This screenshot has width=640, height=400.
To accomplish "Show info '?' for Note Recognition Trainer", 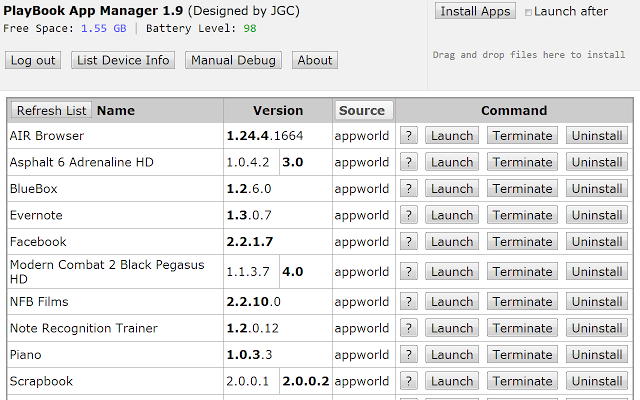I will [x=409, y=329].
